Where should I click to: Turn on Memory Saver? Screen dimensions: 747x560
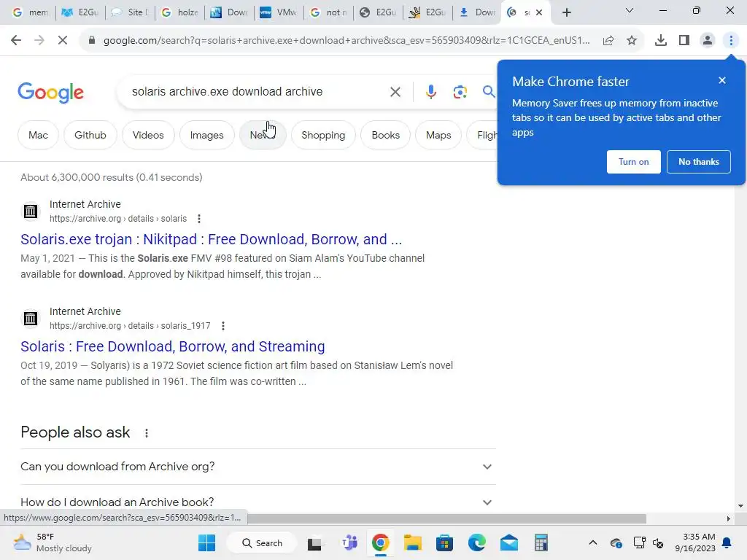click(634, 162)
